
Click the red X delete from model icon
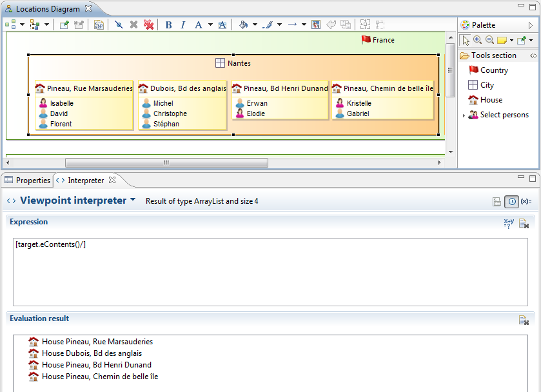tap(148, 24)
